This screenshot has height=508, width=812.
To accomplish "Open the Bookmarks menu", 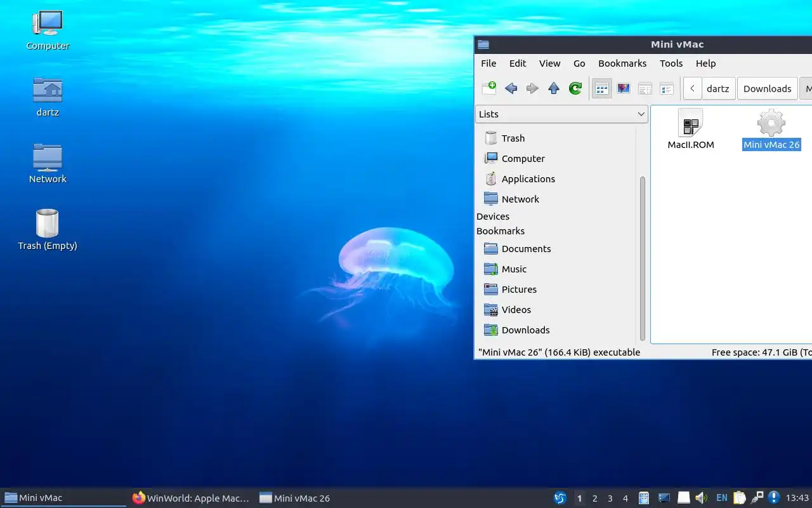I will click(622, 63).
